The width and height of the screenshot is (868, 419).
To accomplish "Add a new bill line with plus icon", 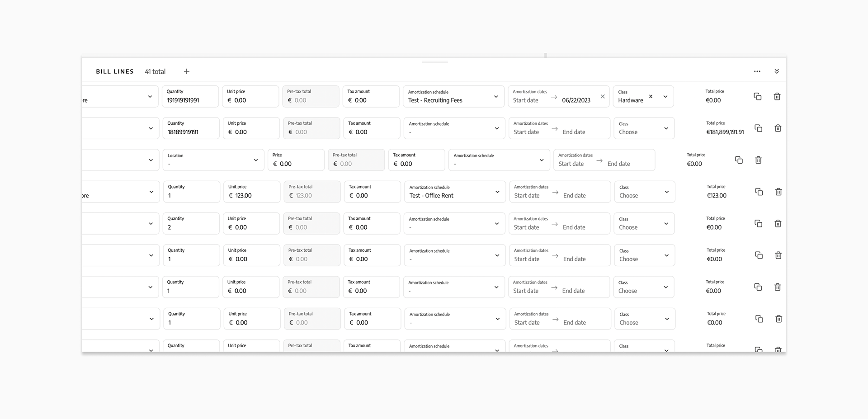I will [187, 71].
